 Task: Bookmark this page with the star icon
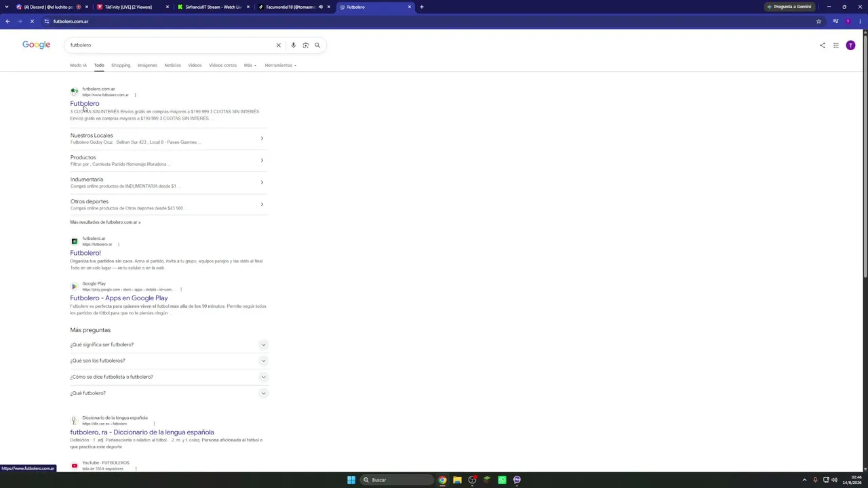click(x=818, y=21)
